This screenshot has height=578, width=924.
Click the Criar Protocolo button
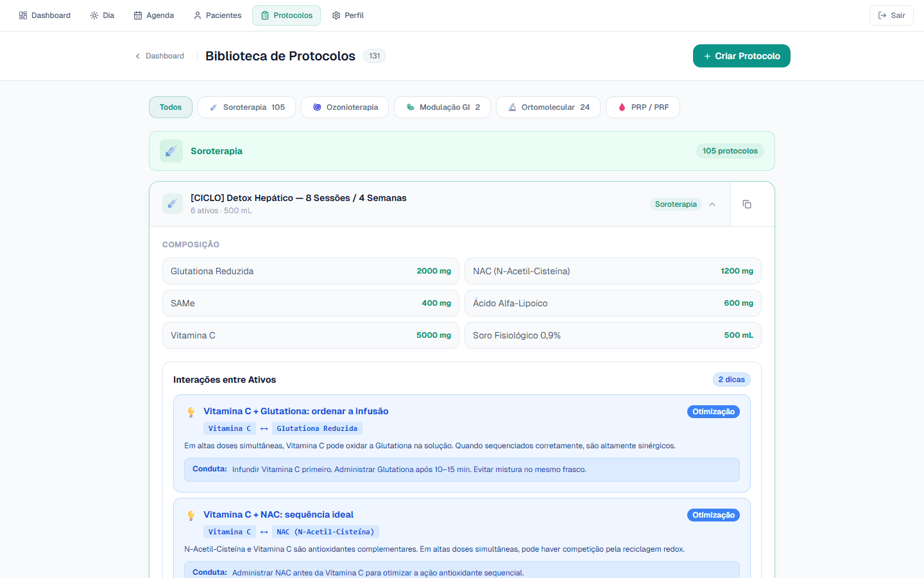pos(741,56)
